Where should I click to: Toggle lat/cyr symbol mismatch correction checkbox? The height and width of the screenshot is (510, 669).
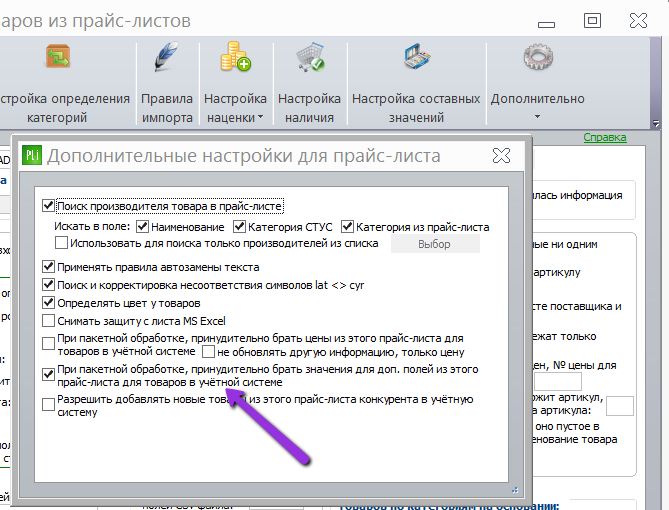click(x=48, y=285)
